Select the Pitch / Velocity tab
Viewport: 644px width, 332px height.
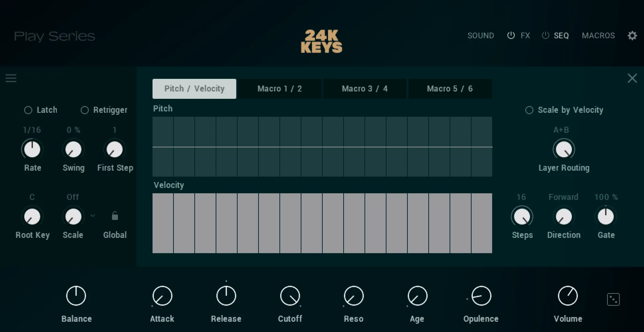pos(194,88)
